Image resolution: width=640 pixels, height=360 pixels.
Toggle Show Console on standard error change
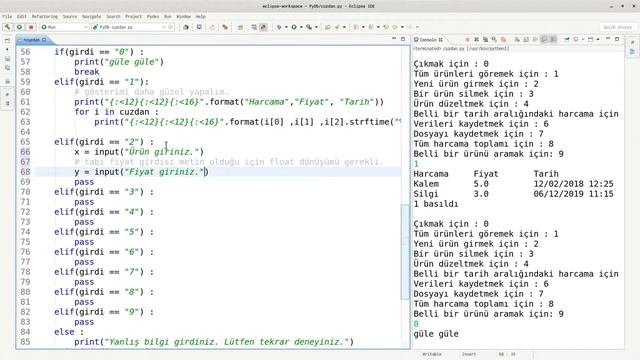point(552,40)
